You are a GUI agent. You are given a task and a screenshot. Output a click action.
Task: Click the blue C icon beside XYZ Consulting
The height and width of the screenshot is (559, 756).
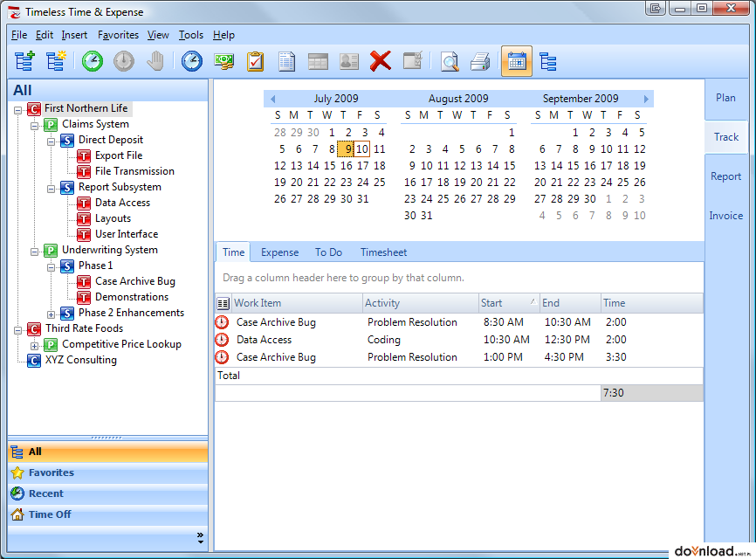[x=34, y=360]
